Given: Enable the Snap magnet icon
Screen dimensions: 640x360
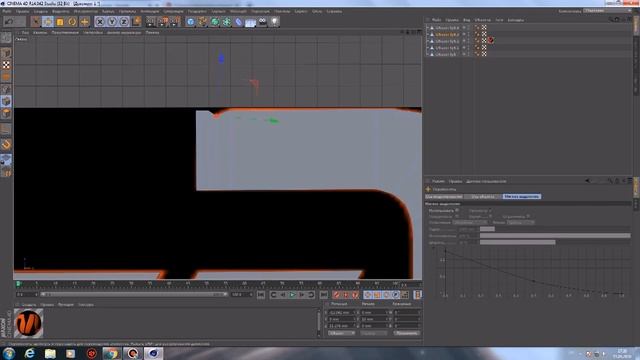Looking at the screenshot, I should [6, 144].
